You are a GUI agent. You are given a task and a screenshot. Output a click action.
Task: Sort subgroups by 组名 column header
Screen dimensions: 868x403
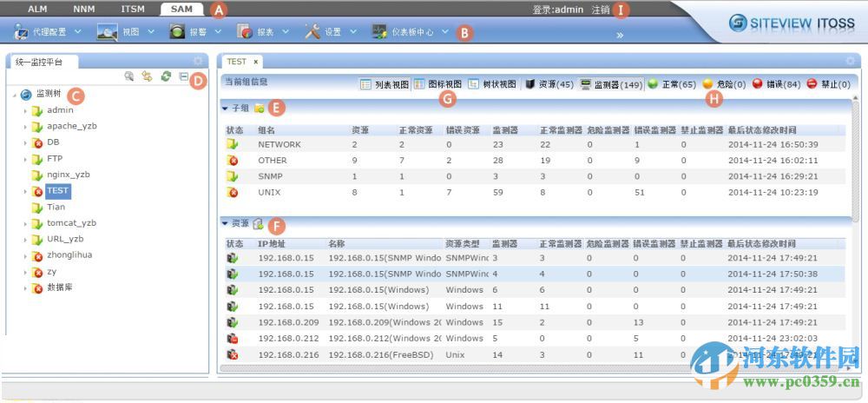coord(266,130)
